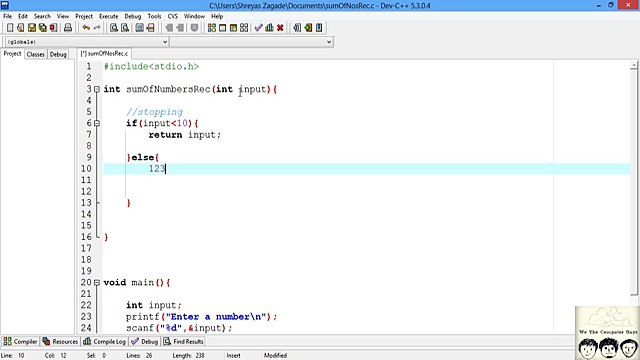The image size is (640, 360).
Task: Open the Search menu
Action: (x=42, y=16)
